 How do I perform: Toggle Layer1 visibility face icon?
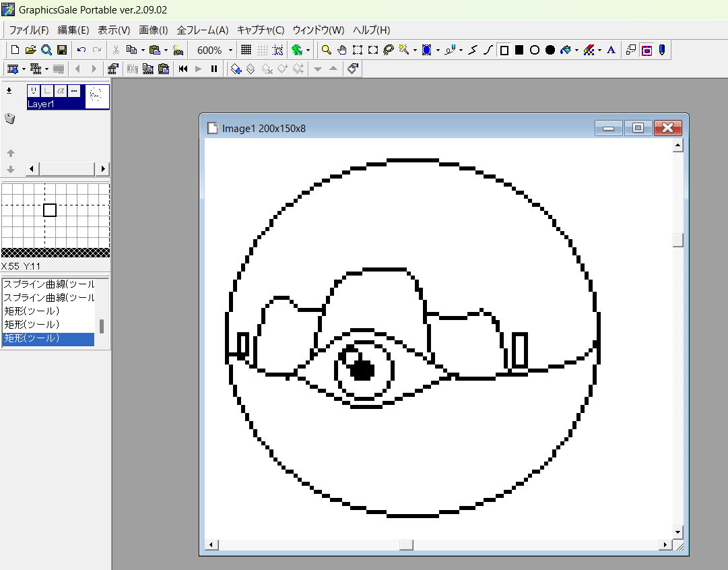pyautogui.click(x=34, y=91)
